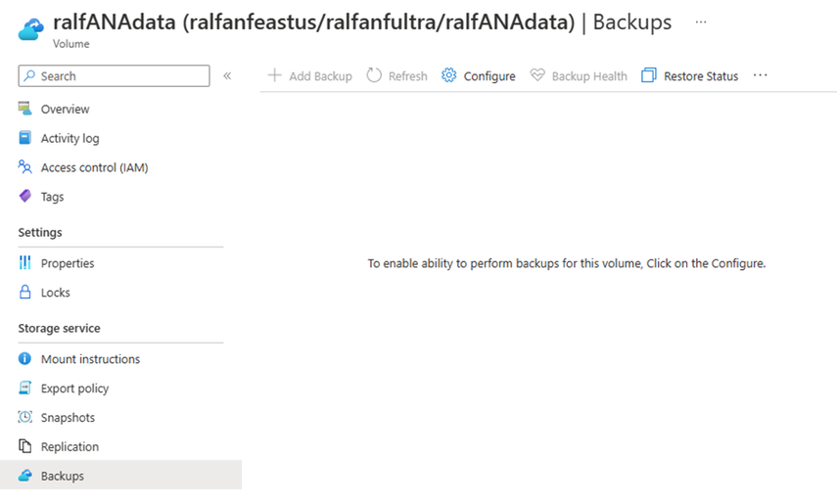837x504 pixels.
Task: Open Overview from the sidebar icon
Action: click(25, 109)
